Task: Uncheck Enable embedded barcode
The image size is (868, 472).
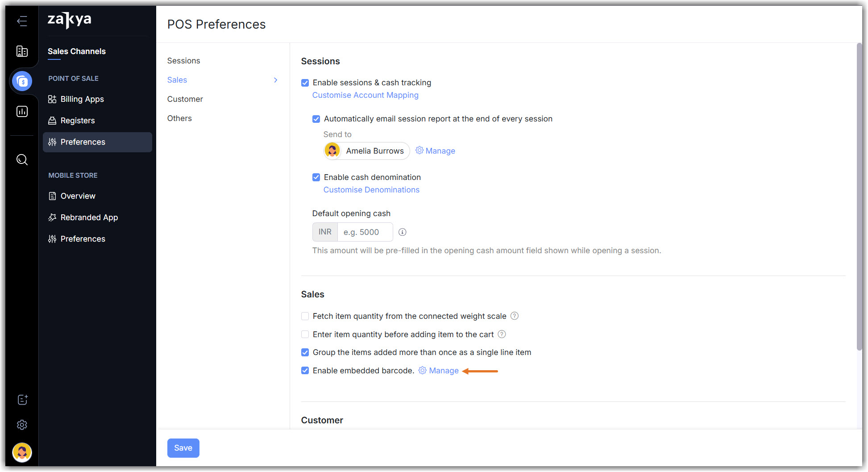Action: coord(305,371)
